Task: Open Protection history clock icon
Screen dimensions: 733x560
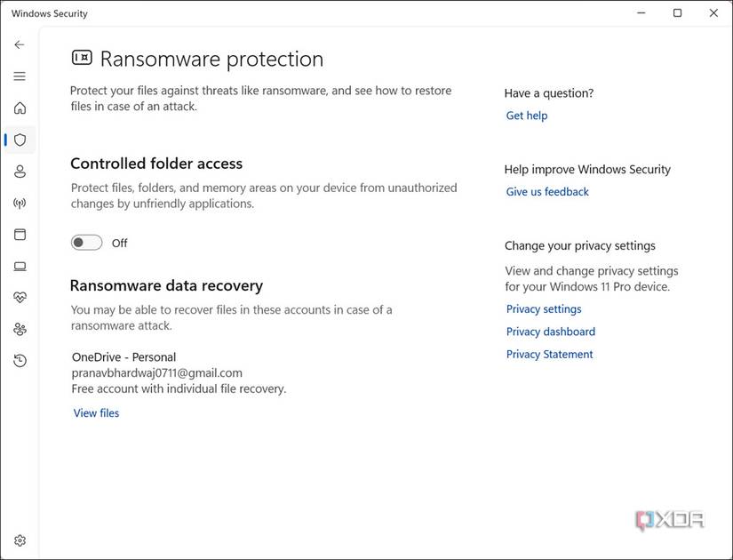Action: pos(20,361)
